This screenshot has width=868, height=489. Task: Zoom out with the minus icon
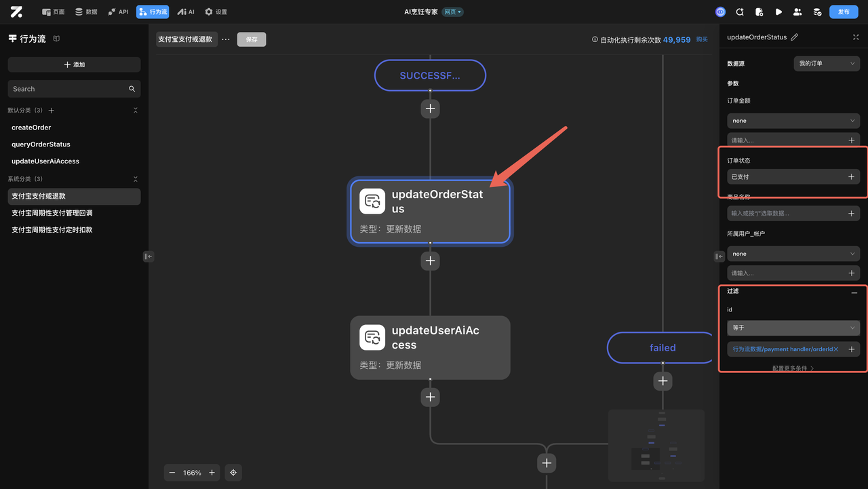coord(172,473)
